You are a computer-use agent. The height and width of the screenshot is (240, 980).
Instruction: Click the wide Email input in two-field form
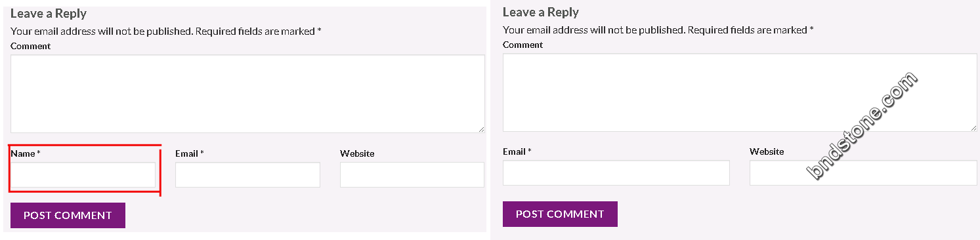coord(616,172)
